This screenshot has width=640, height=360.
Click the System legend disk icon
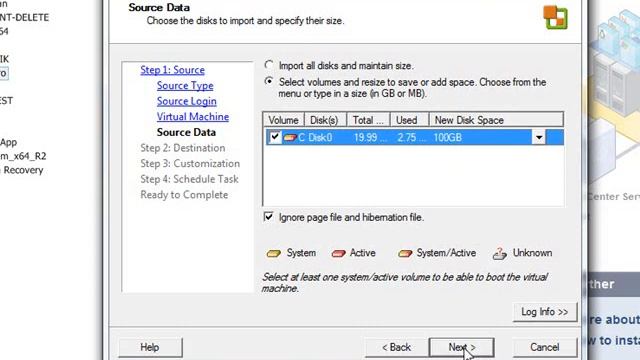(x=273, y=253)
